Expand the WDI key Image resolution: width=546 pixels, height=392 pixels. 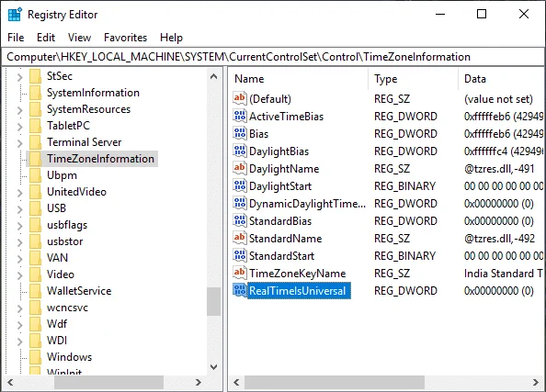tap(20, 342)
